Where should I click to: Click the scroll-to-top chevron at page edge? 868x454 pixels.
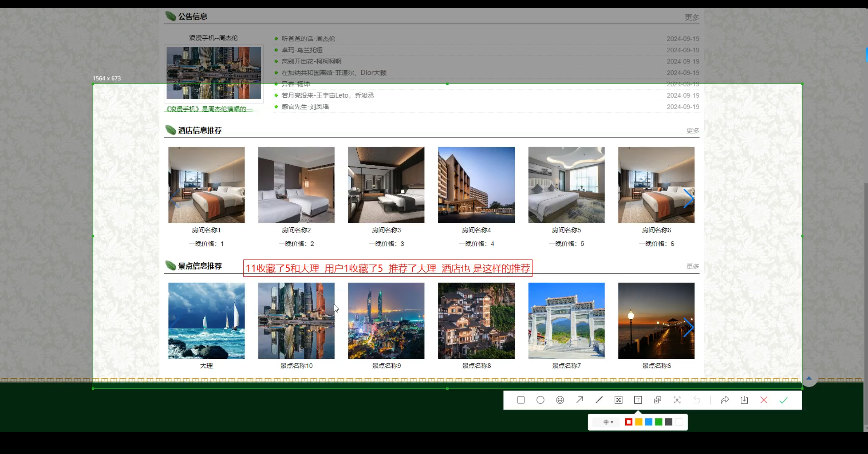(810, 378)
